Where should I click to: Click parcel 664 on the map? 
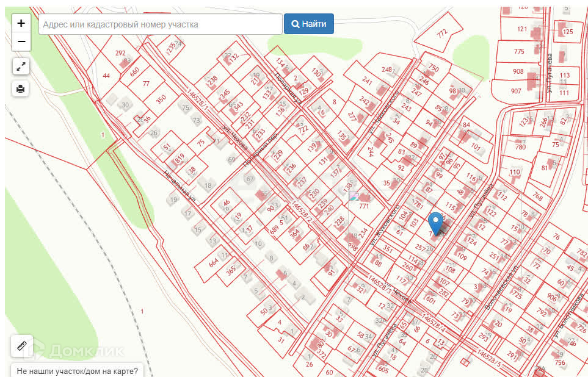pyautogui.click(x=213, y=263)
